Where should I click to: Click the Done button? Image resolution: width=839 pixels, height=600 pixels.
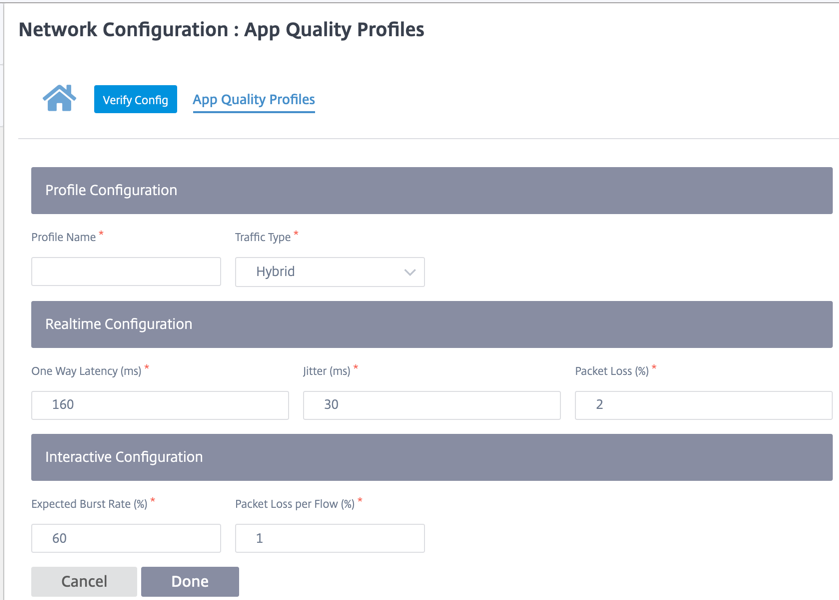point(190,581)
